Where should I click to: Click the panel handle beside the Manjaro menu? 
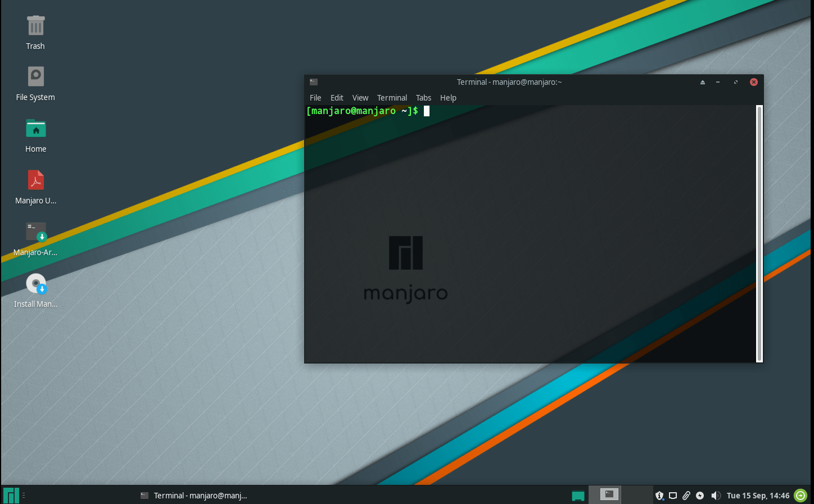pos(24,495)
